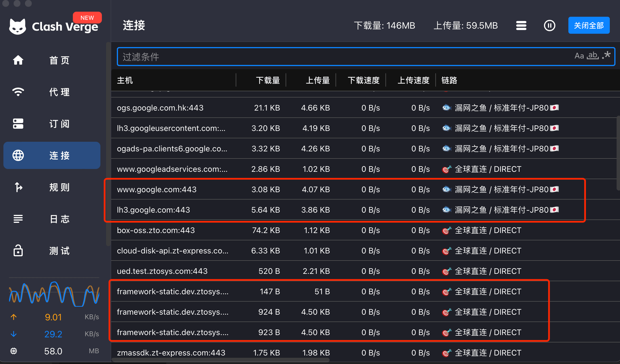Toggle regular expression (.*) filter option
Viewport: 620px width, 364px height.
[606, 55]
